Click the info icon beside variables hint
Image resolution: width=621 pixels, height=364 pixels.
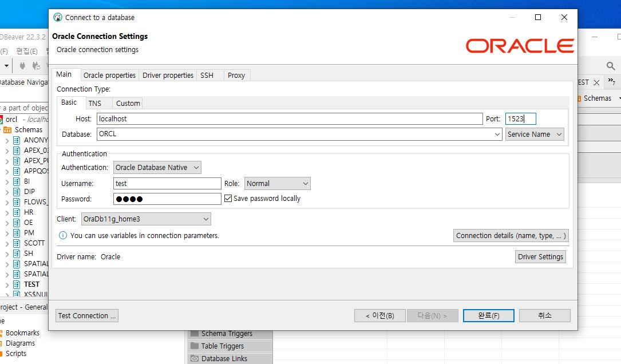coord(63,235)
